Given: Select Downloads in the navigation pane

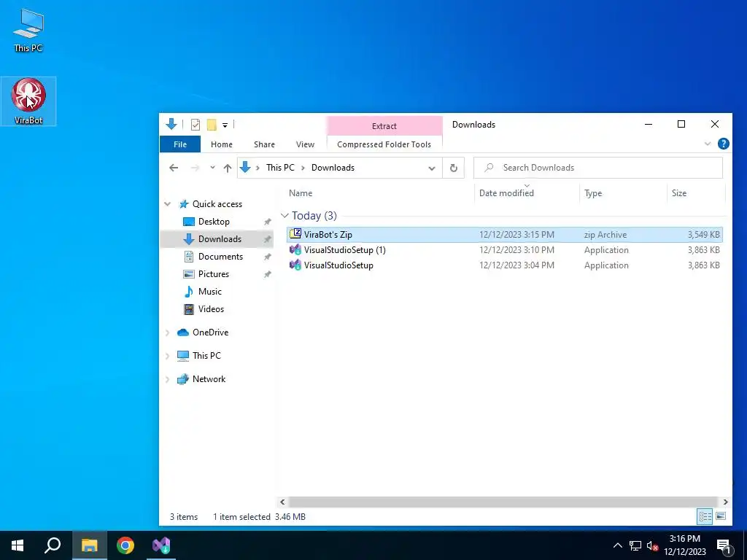Looking at the screenshot, I should click(220, 239).
